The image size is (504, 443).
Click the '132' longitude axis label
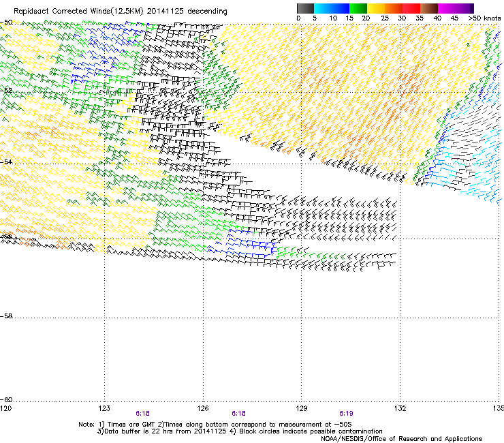pos(400,408)
